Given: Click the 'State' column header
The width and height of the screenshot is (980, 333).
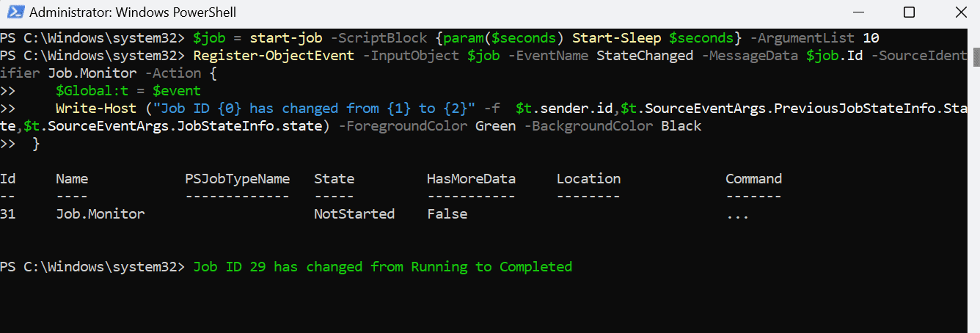Looking at the screenshot, I should 334,179.
